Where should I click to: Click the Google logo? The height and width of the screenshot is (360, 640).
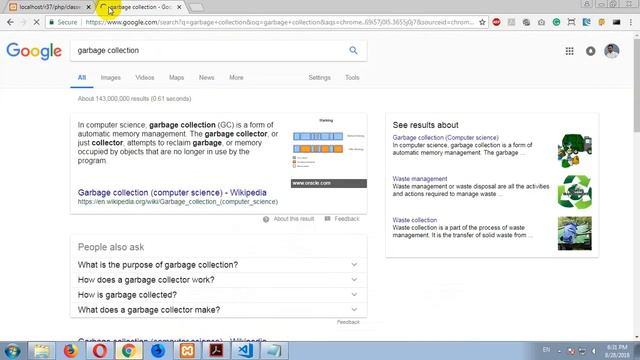[34, 51]
